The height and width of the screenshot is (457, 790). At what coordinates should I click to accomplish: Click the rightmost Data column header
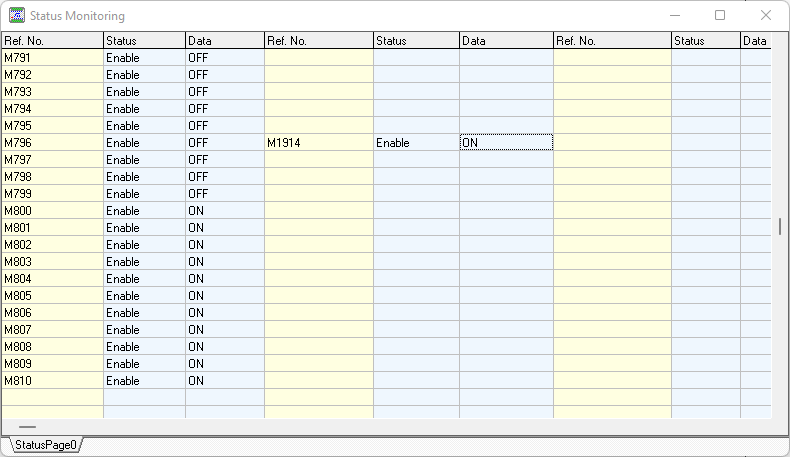click(x=755, y=41)
